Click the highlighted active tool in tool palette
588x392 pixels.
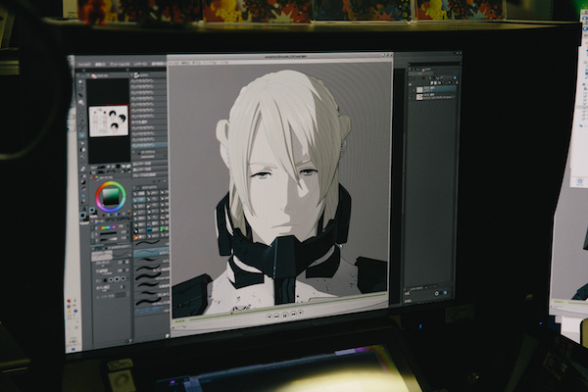pyautogui.click(x=81, y=136)
